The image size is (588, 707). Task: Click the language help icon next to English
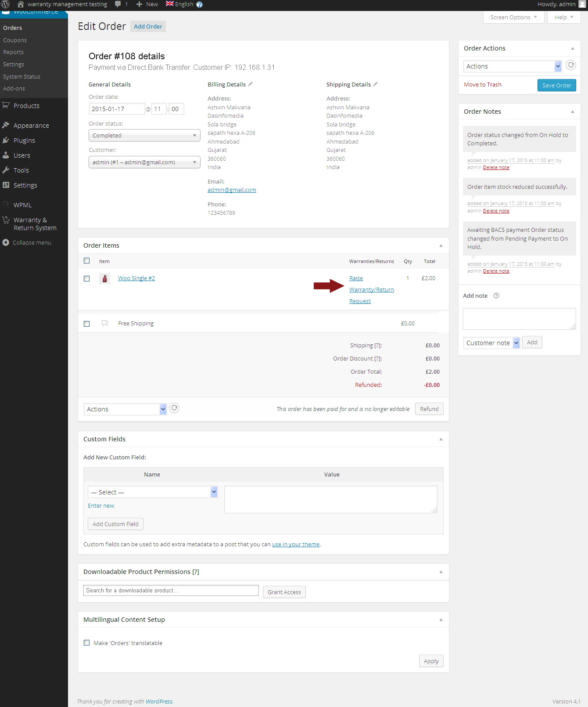click(x=199, y=4)
